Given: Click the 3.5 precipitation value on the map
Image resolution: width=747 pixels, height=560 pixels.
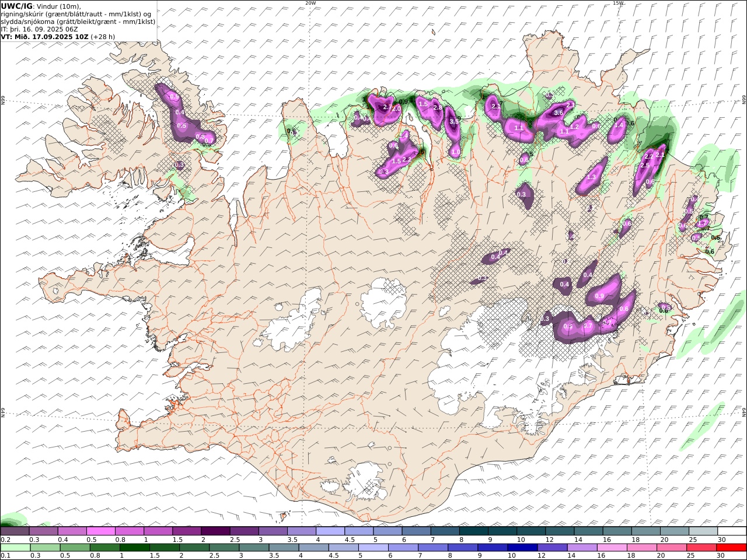Looking at the screenshot, I should tap(455, 121).
